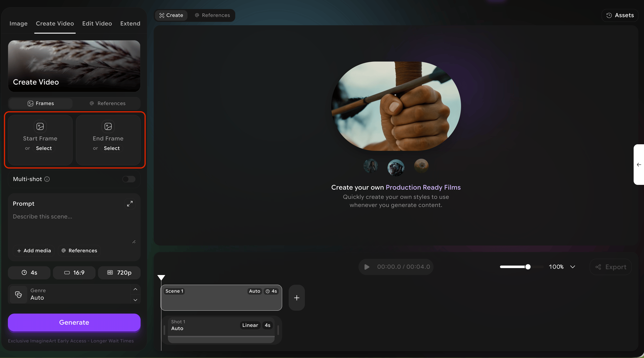Select the center helmet thumbnail

[396, 168]
